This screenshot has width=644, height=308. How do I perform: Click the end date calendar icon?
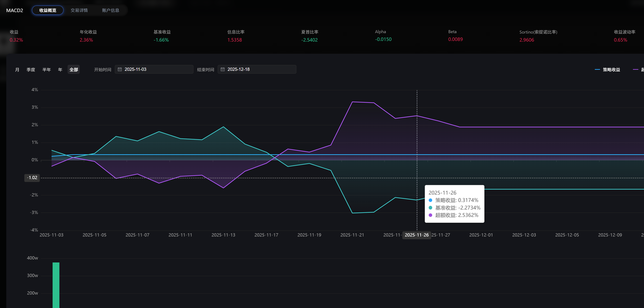(x=222, y=69)
